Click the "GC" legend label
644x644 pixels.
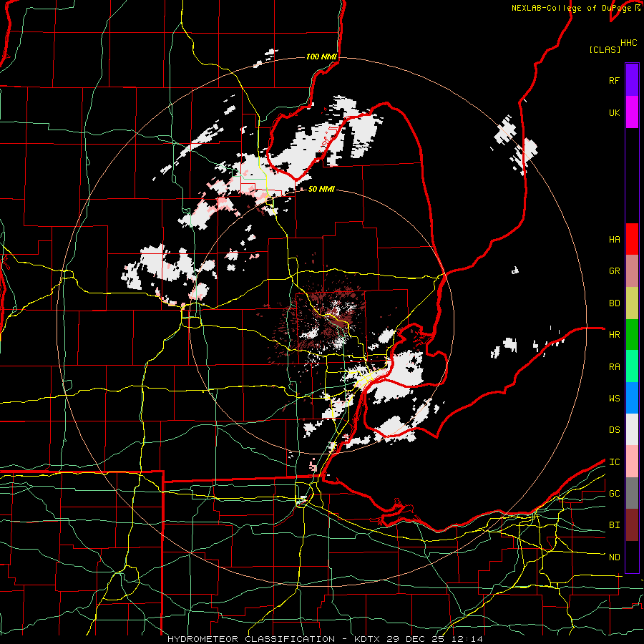(614, 494)
